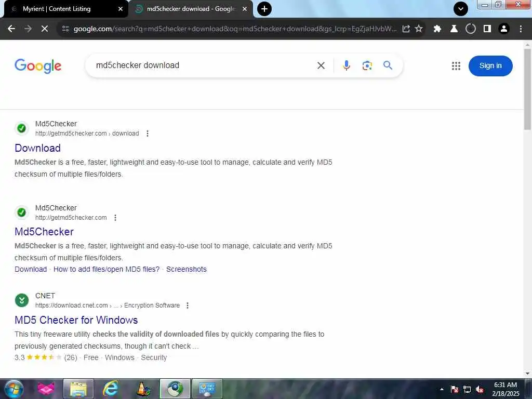Open the VLC media player taskbar icon
This screenshot has height=399, width=532.
[143, 389]
